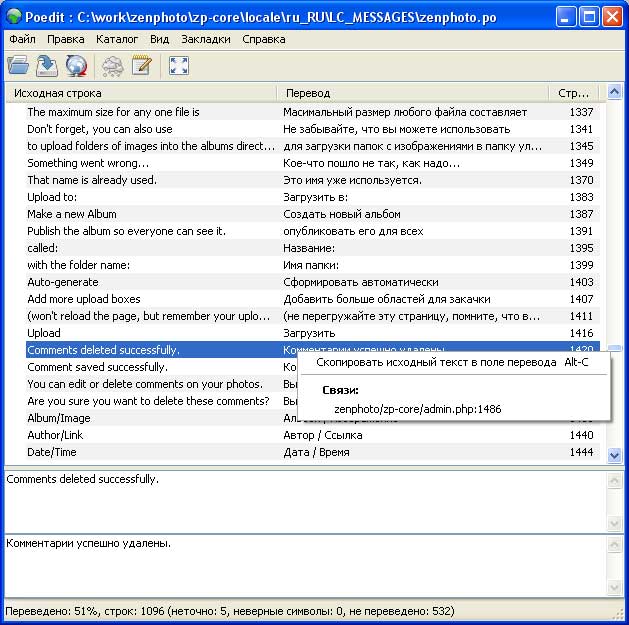Click inside the translation text field
This screenshot has height=625, width=629.
pos(306,566)
